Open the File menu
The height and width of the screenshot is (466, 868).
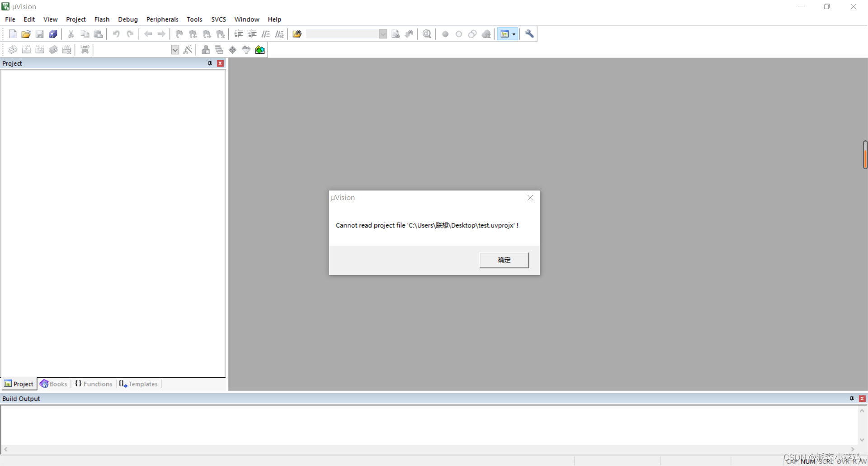10,19
